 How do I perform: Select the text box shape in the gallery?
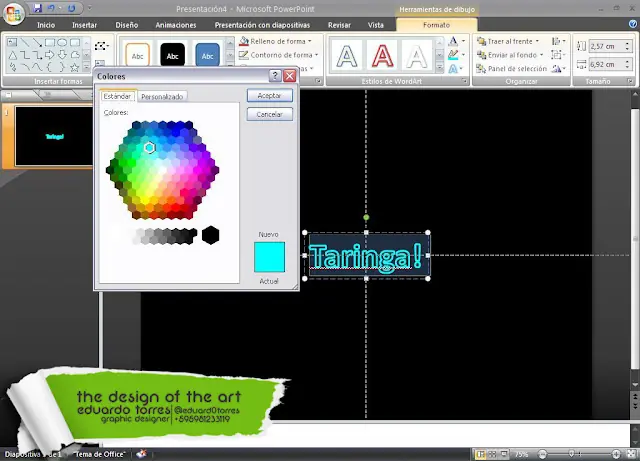click(x=12, y=42)
